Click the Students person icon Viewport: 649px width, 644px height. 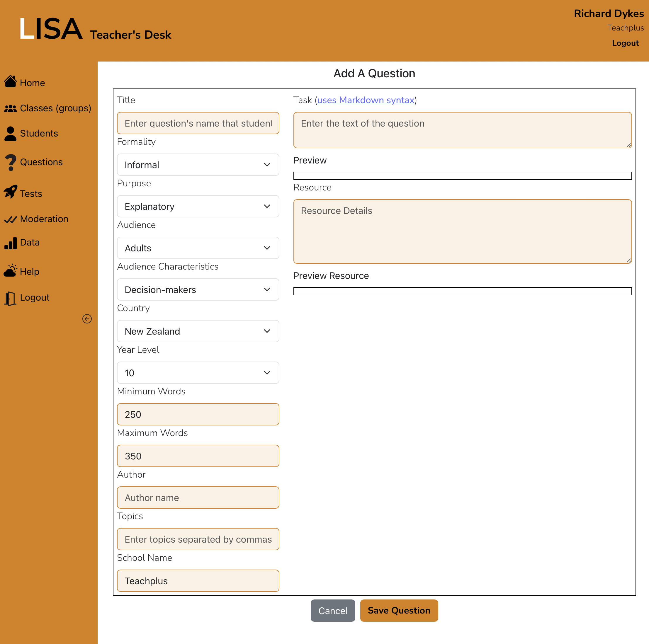[11, 133]
